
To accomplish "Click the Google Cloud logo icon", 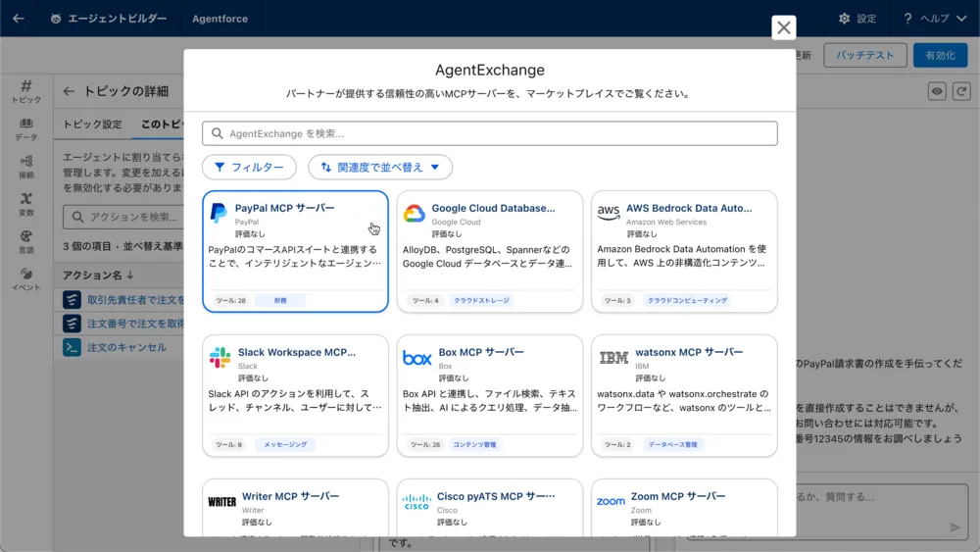I will point(414,214).
